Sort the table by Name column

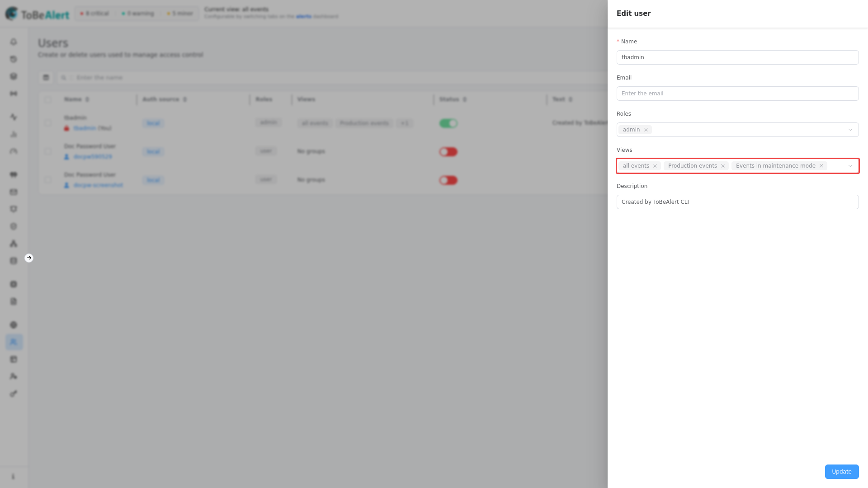point(87,99)
